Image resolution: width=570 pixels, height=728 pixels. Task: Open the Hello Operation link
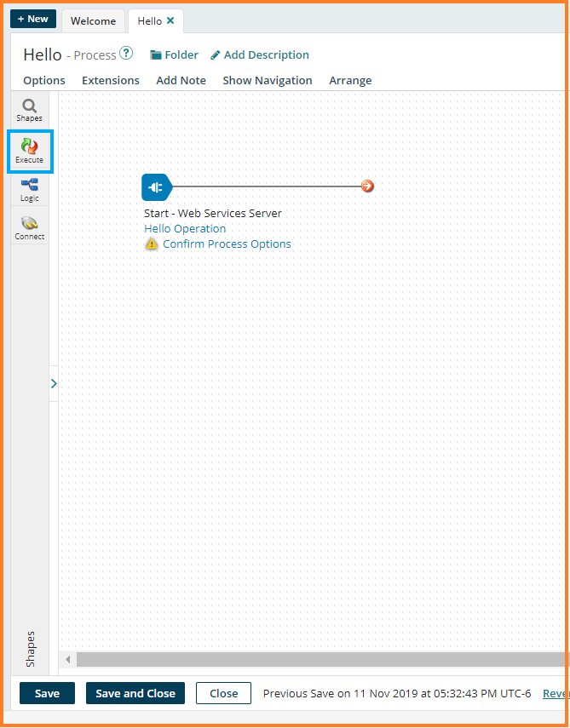coord(185,228)
